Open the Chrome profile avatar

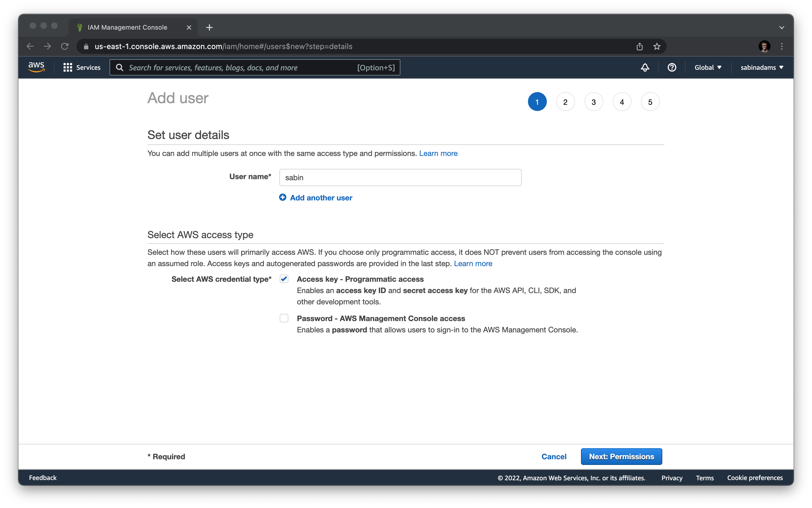pyautogui.click(x=764, y=46)
